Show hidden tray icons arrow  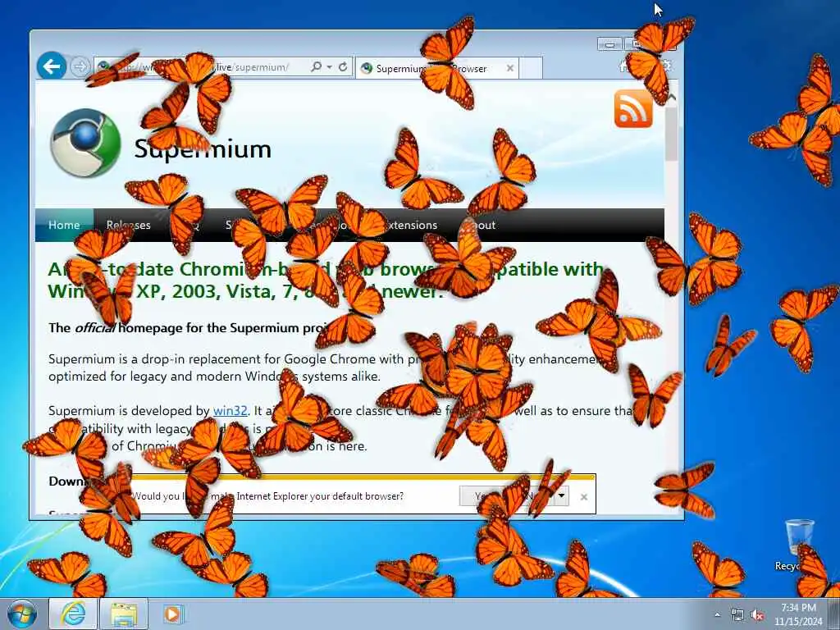click(x=717, y=614)
